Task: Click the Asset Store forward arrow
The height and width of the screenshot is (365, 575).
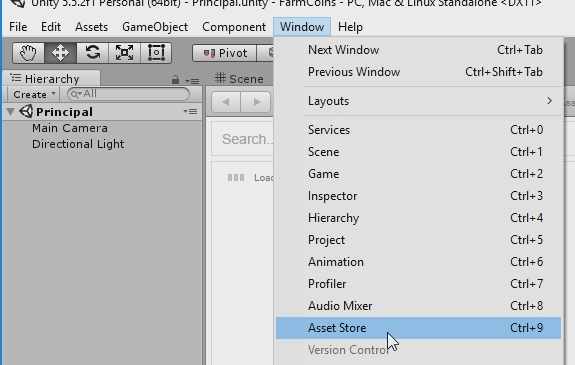Action: click(256, 102)
